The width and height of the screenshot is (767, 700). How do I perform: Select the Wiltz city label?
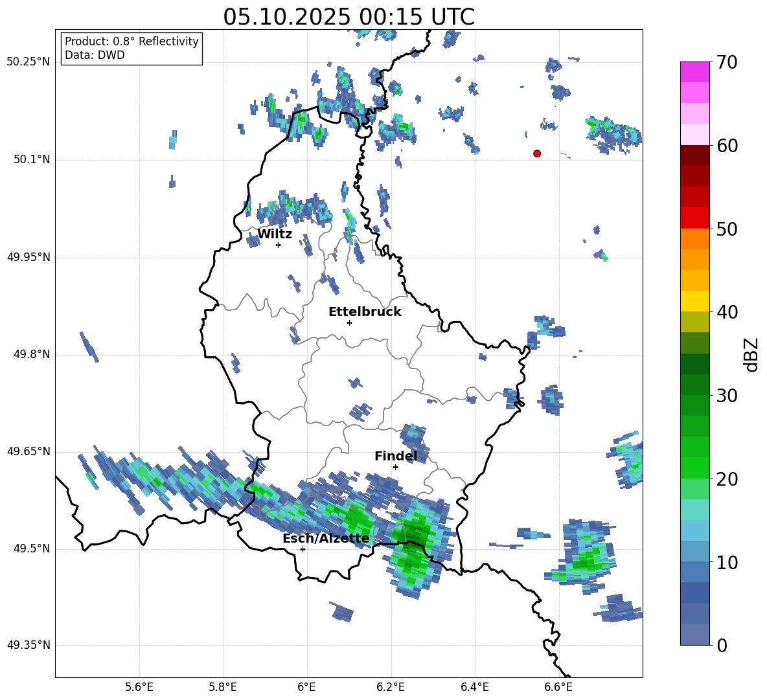click(275, 234)
